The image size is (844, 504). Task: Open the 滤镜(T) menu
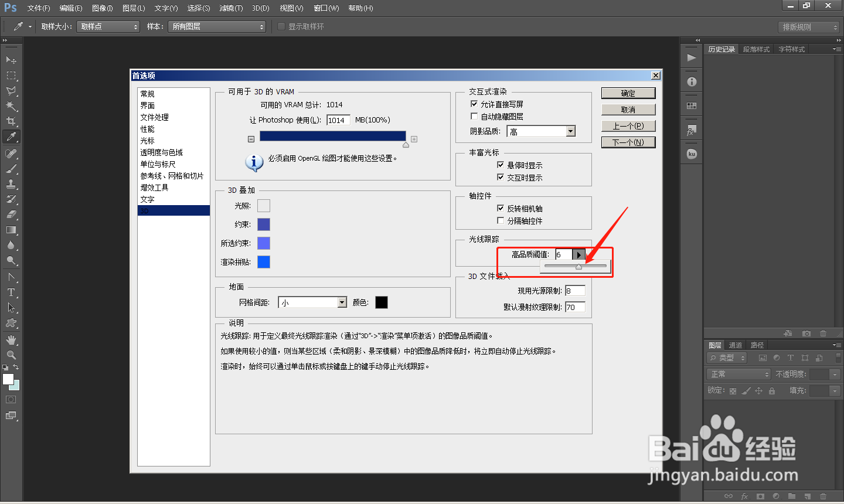tap(231, 8)
